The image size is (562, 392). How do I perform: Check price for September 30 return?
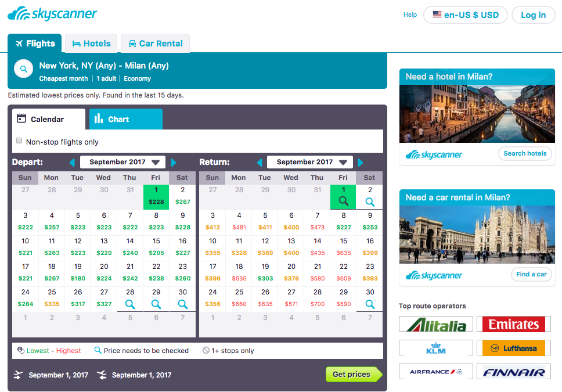click(369, 303)
